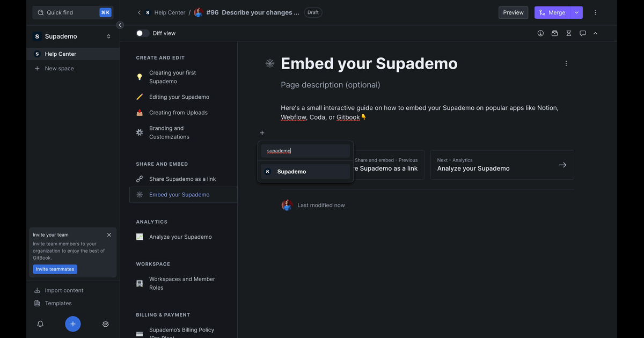This screenshot has height=338, width=644.
Task: Click the light bulb page icon
Action: click(140, 77)
